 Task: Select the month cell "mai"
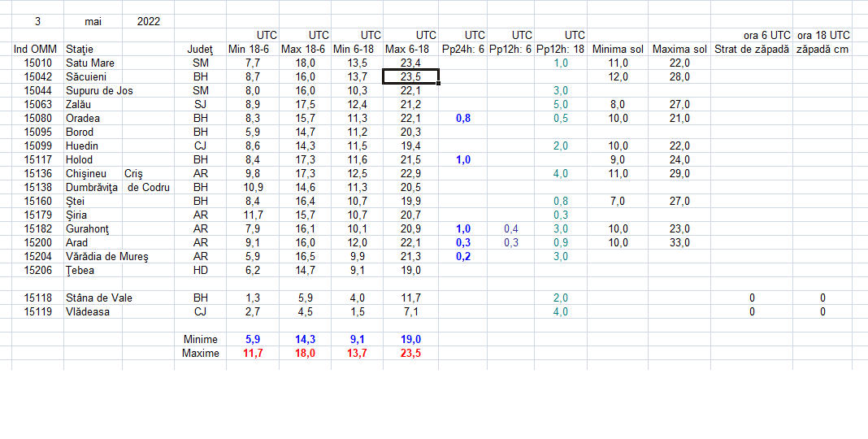(93, 22)
